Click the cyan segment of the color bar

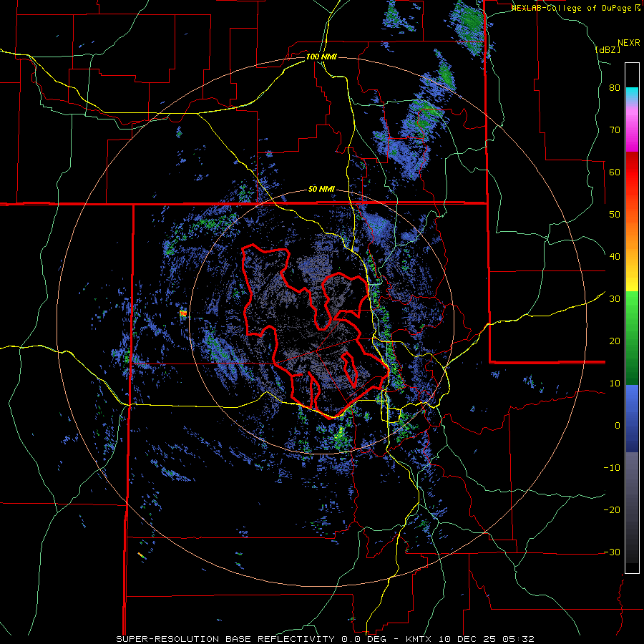pos(632,94)
